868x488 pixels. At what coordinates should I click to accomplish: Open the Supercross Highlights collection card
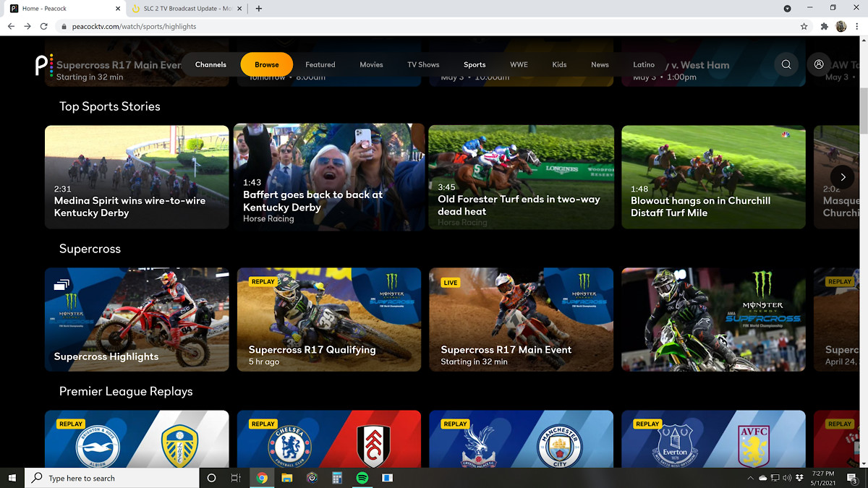coord(137,320)
